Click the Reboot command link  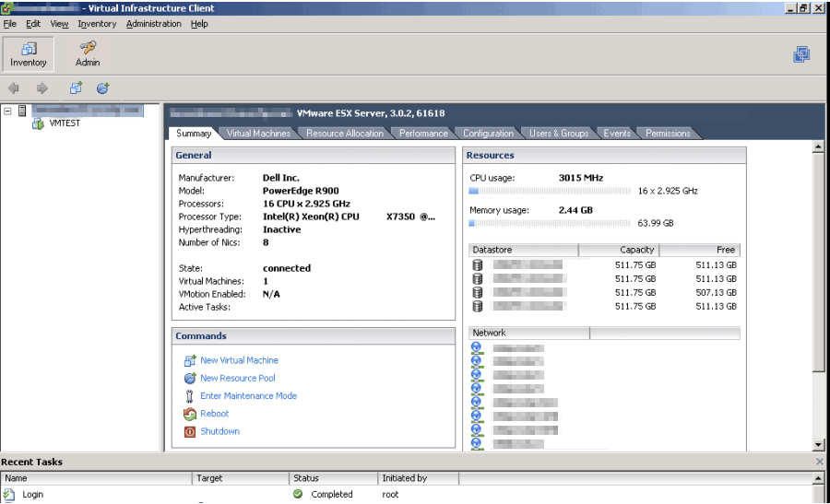214,414
